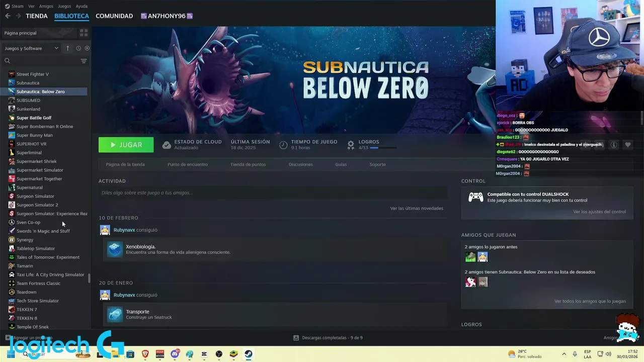Open first wishlist friend avatar

[x=470, y=282]
